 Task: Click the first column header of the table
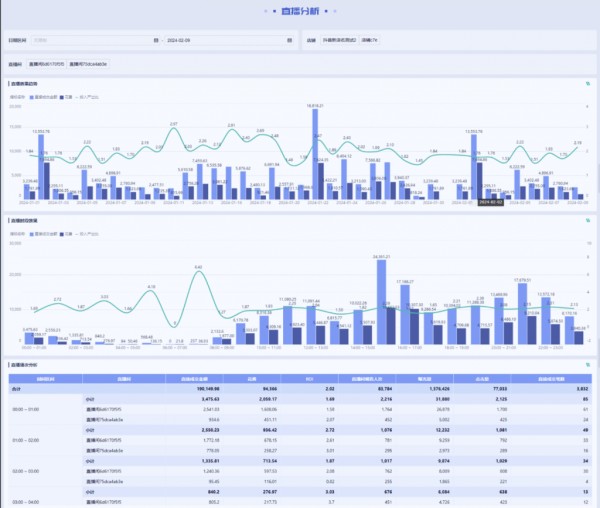tap(46, 379)
